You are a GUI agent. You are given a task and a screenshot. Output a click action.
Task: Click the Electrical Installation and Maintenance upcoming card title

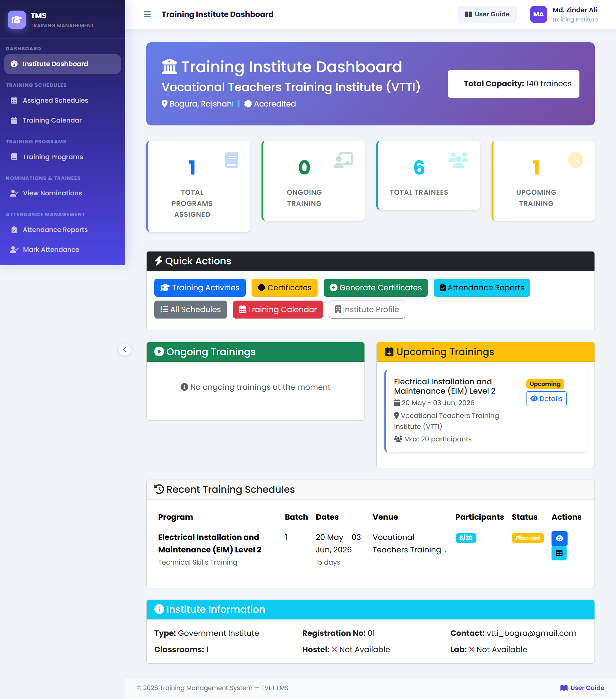tap(445, 386)
